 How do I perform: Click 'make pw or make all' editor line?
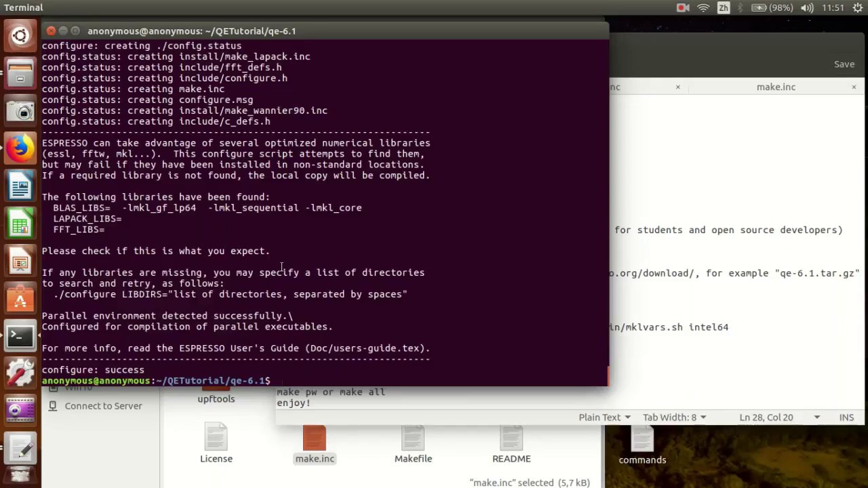(331, 392)
